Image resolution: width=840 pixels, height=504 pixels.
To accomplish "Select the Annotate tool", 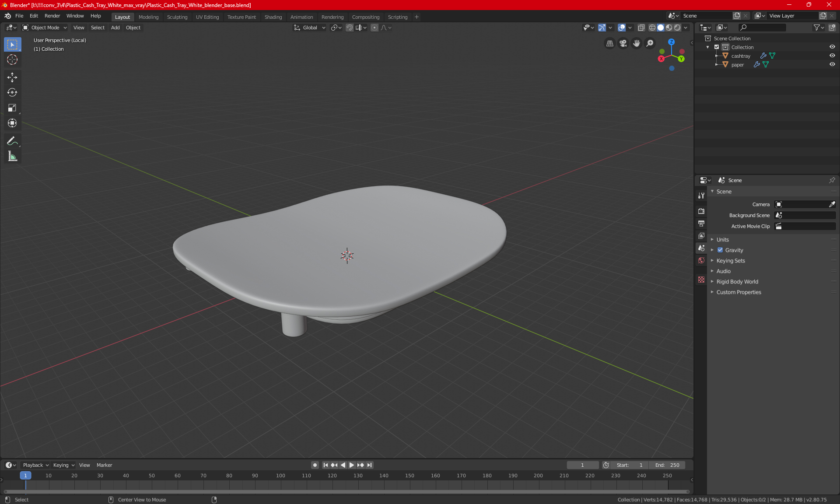I will click(12, 141).
